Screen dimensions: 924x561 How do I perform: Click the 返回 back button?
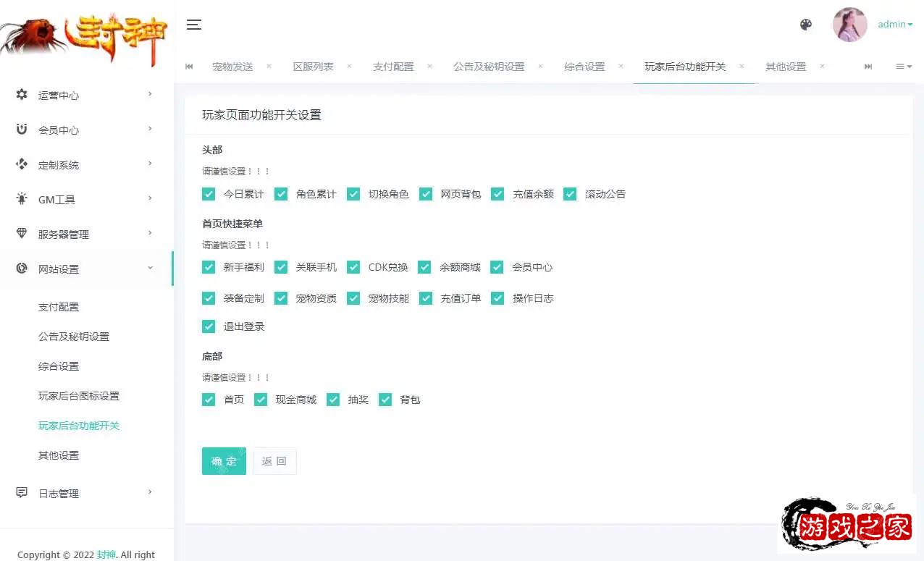click(x=274, y=461)
